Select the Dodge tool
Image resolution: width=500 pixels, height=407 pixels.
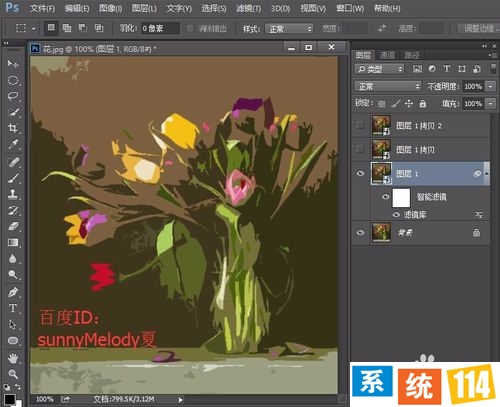point(13,274)
